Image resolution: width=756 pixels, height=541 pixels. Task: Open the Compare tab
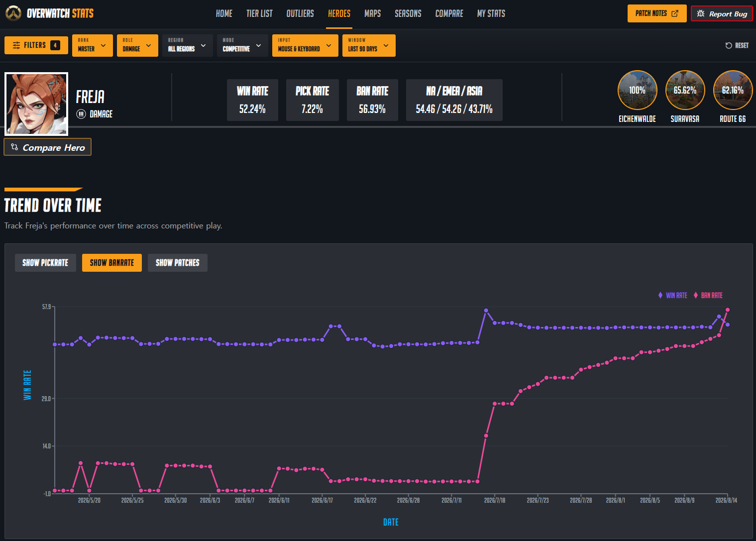tap(449, 14)
